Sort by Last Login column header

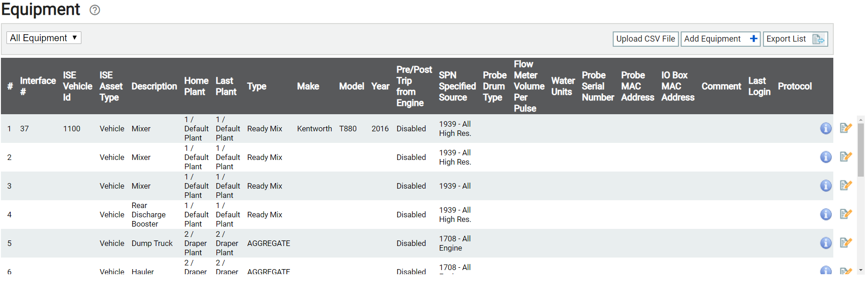tap(759, 86)
